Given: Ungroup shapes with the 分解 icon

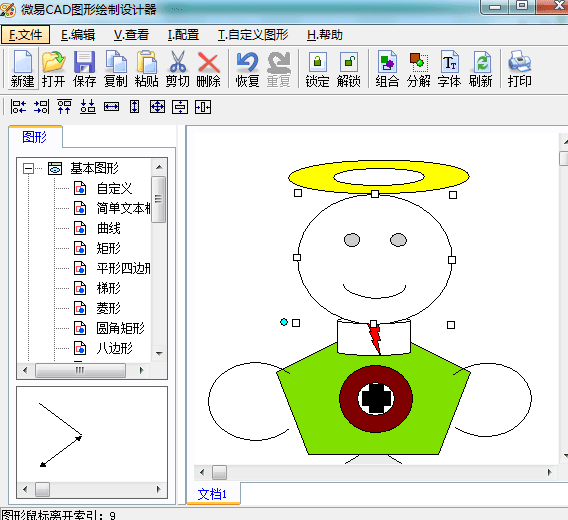Looking at the screenshot, I should (x=419, y=69).
